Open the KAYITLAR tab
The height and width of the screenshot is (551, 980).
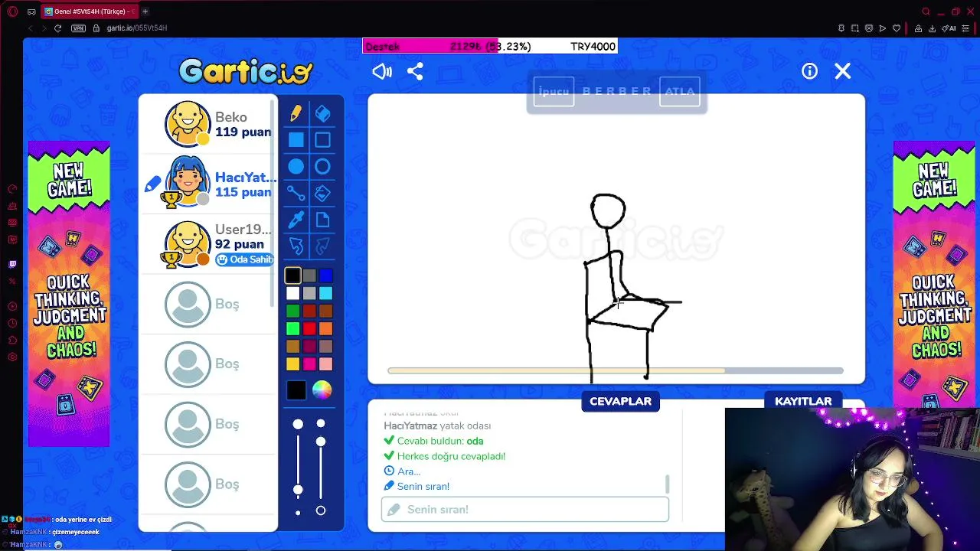803,401
